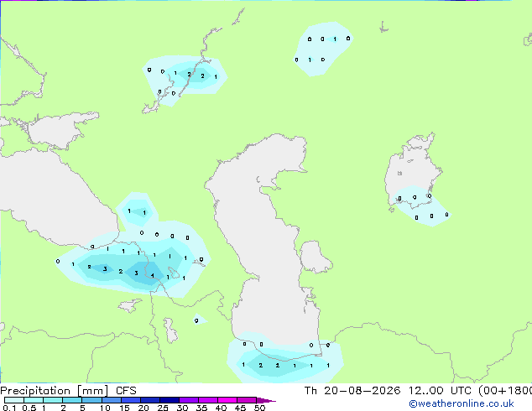532x411 pixels.
Task: Click the "30" legend scale label
Action: tap(182, 408)
